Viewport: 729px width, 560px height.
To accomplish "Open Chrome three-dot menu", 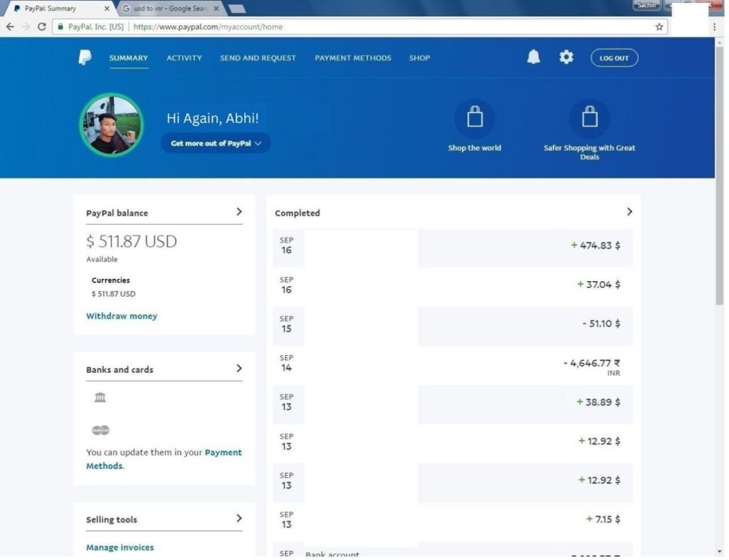I will click(x=715, y=27).
